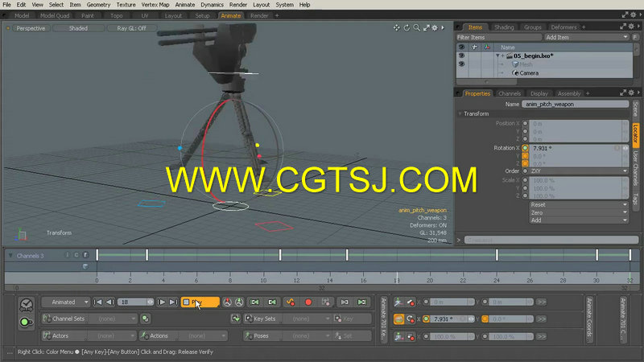Click the position transform axis icon

pyautogui.click(x=398, y=302)
